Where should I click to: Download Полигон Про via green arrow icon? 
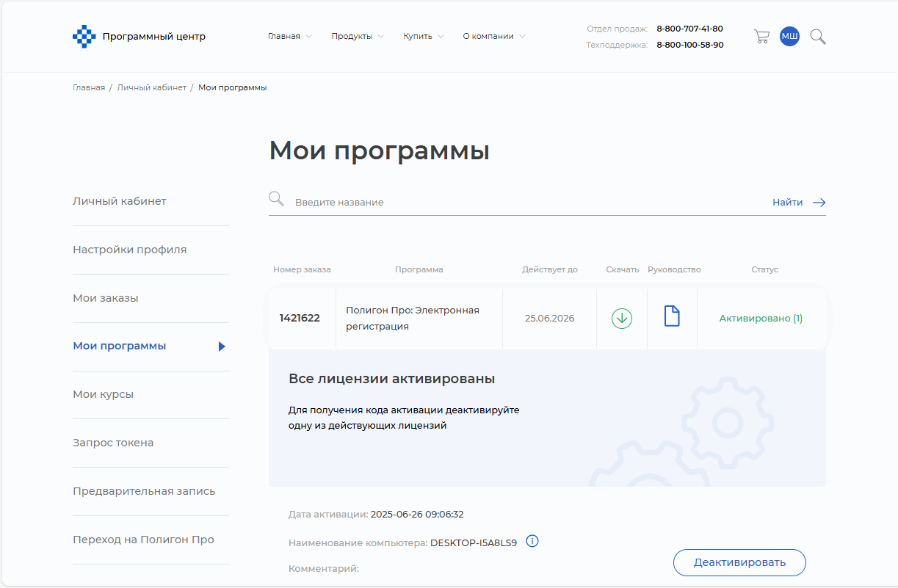point(622,319)
